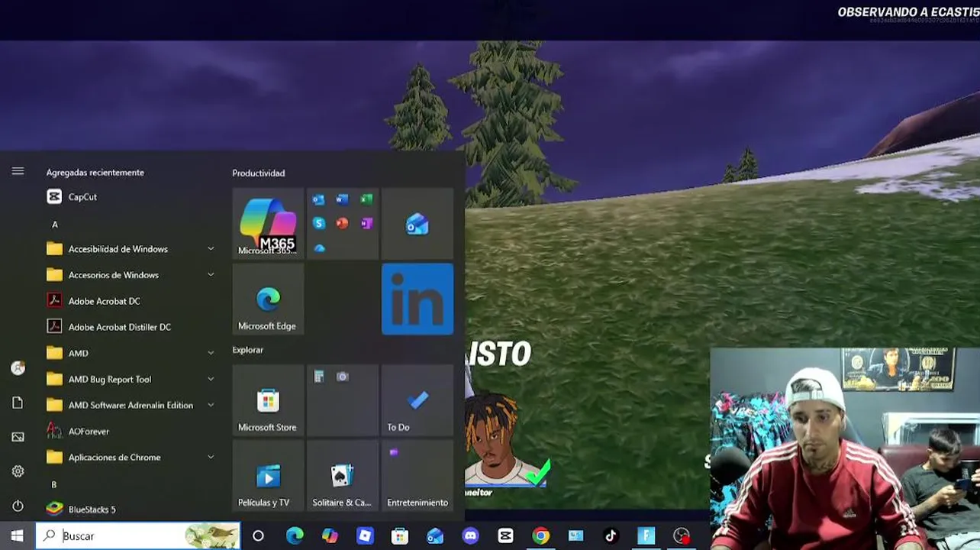The width and height of the screenshot is (980, 550).
Task: Open Documents from Start sidebar
Action: pos(18,403)
